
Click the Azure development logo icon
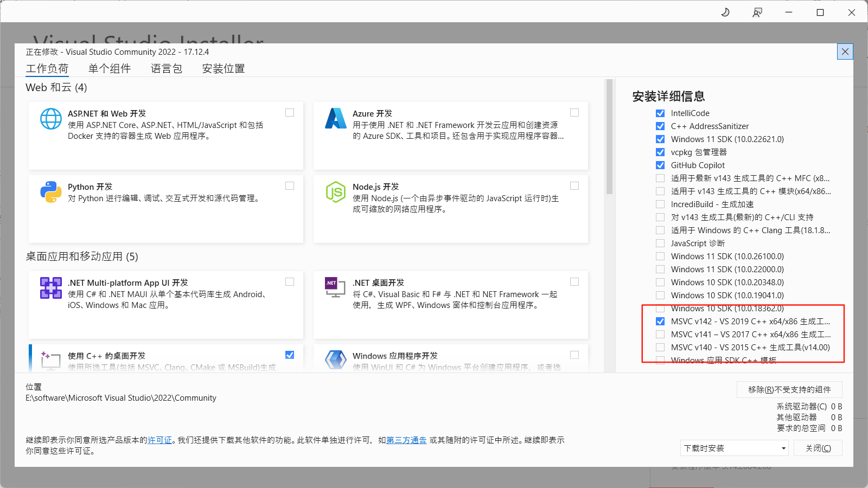coord(336,118)
